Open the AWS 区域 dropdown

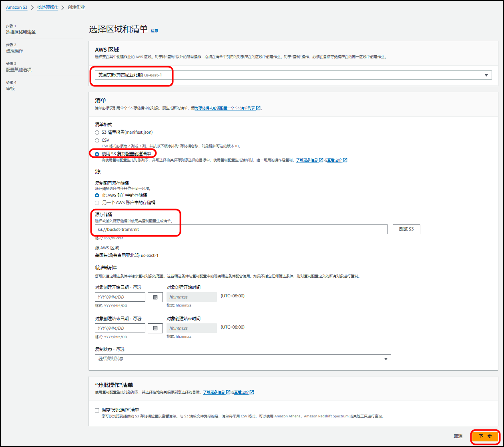[293, 75]
